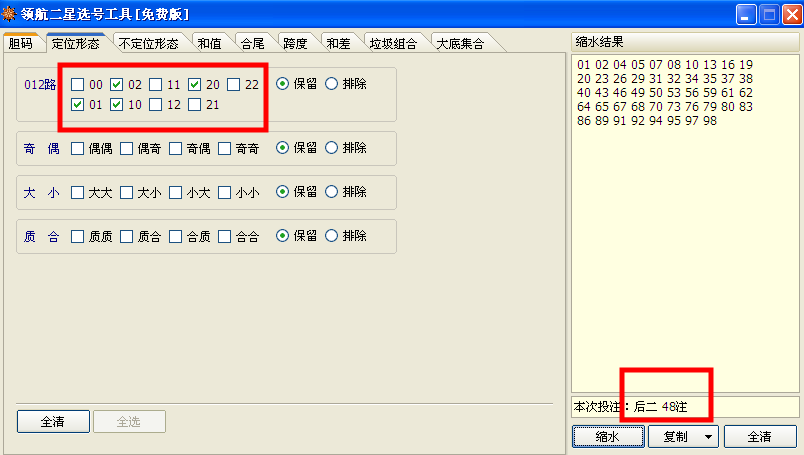Image resolution: width=804 pixels, height=455 pixels.
Task: Switch to the 垃圾组合 tab
Action: 393,44
